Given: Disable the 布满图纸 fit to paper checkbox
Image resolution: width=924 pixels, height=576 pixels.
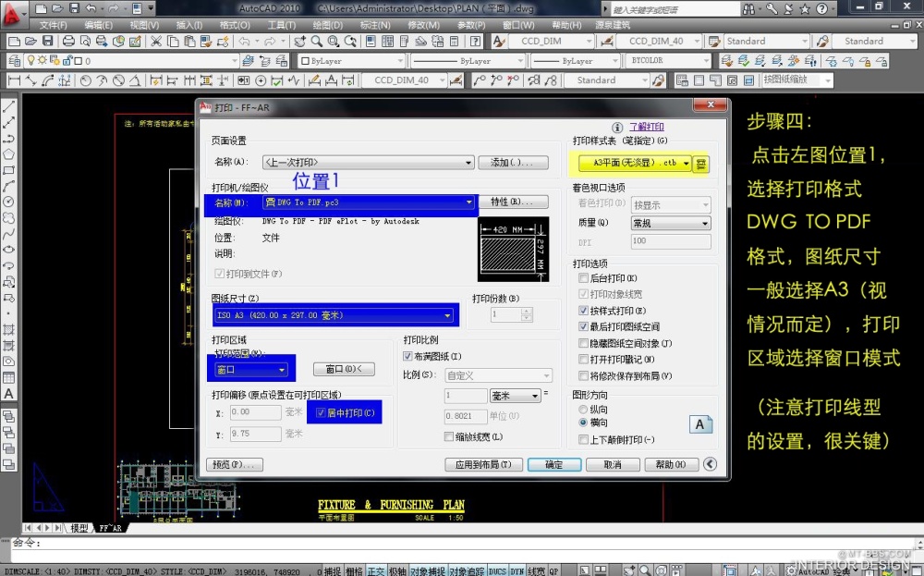Looking at the screenshot, I should coord(408,356).
